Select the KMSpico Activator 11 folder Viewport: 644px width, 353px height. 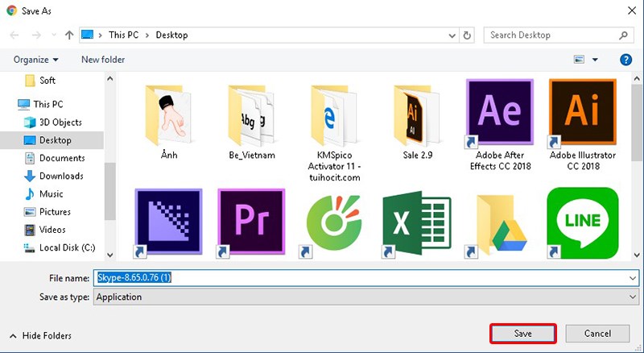point(334,134)
